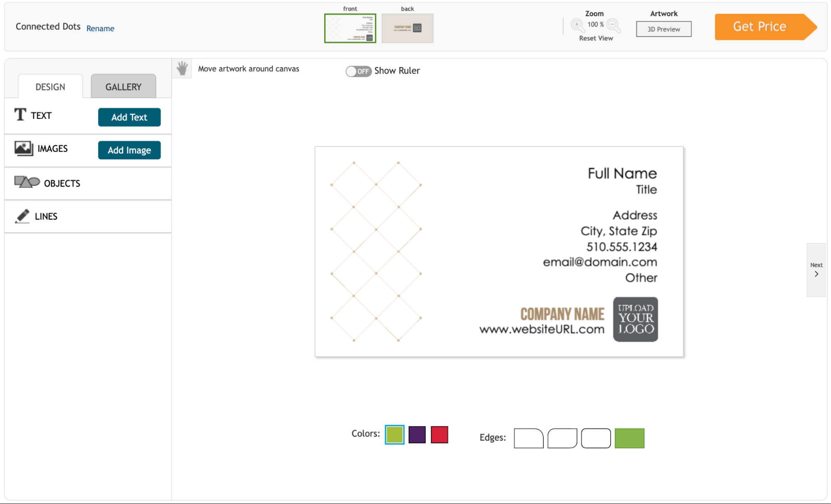The width and height of the screenshot is (831, 504).
Task: Switch to the Gallery tab
Action: (123, 86)
